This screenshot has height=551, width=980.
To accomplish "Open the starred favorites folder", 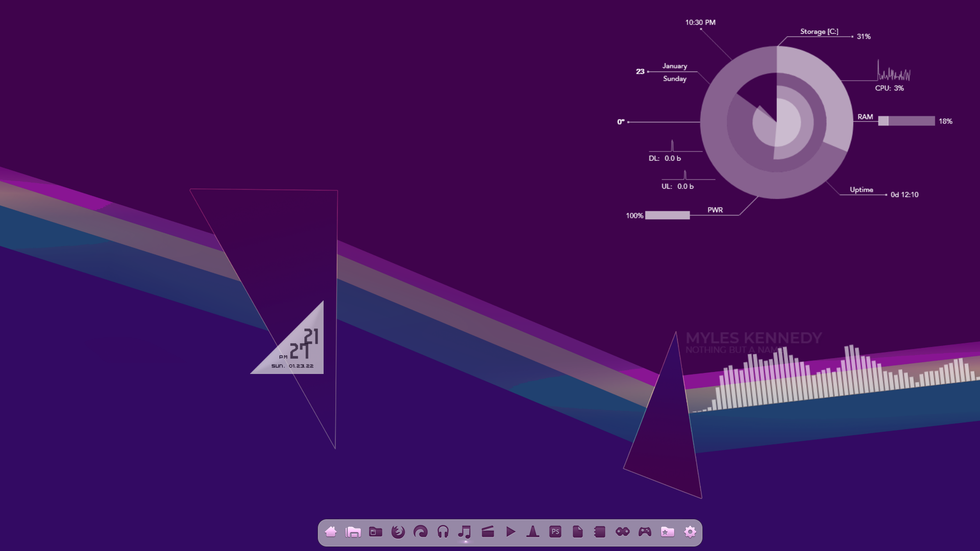I will 666,532.
